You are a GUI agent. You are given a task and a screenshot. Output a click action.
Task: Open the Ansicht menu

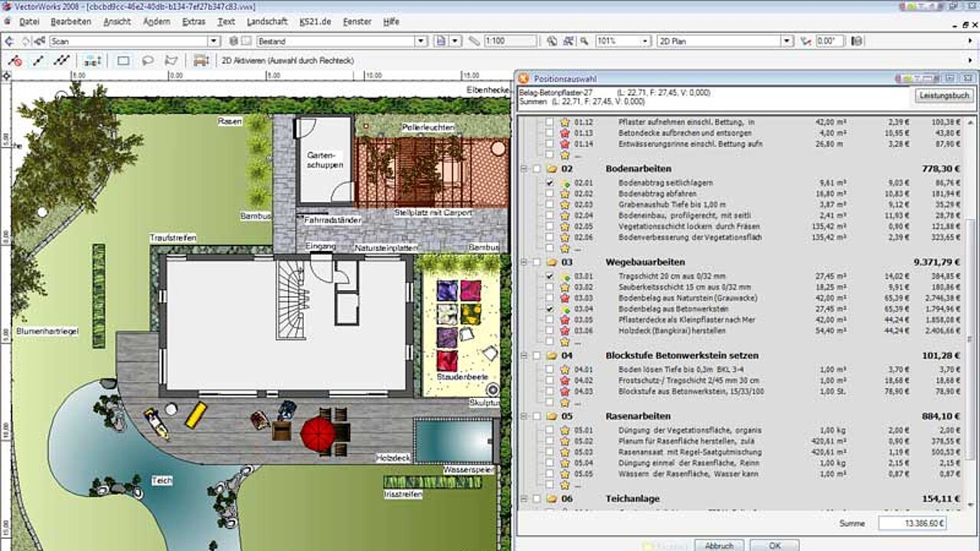[117, 21]
